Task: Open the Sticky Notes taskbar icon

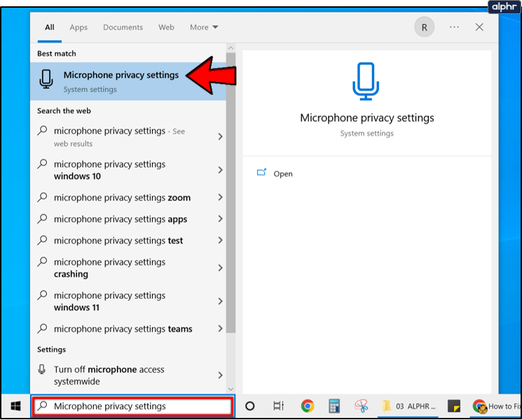Action: (453, 406)
